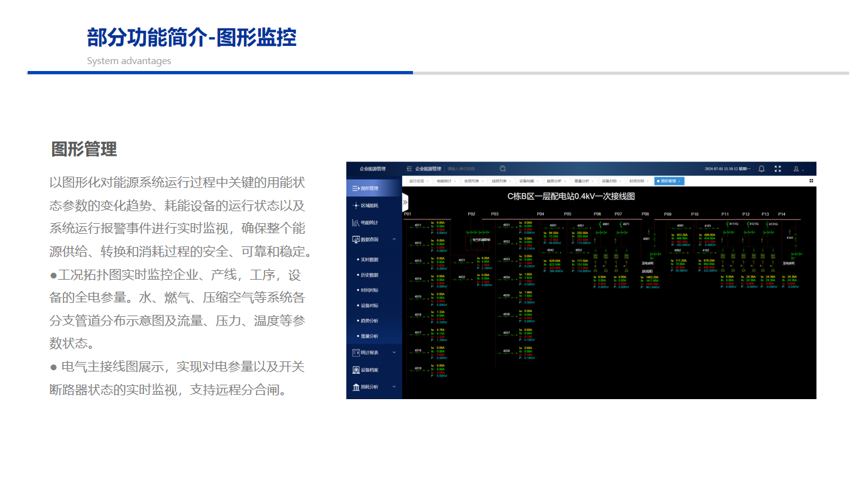Select 区域能耗 in the sidebar
868x489 pixels.
pos(369,206)
